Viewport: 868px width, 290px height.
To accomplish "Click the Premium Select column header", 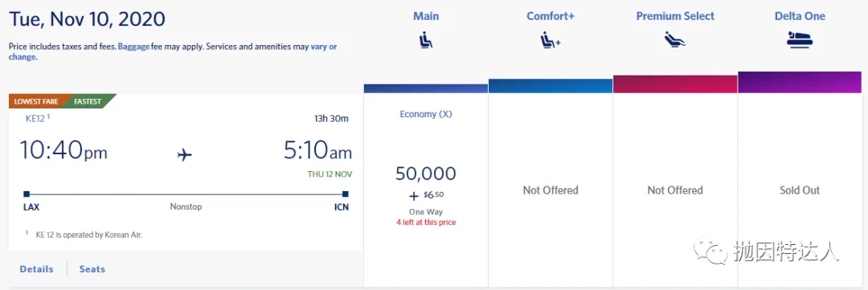I will (675, 16).
